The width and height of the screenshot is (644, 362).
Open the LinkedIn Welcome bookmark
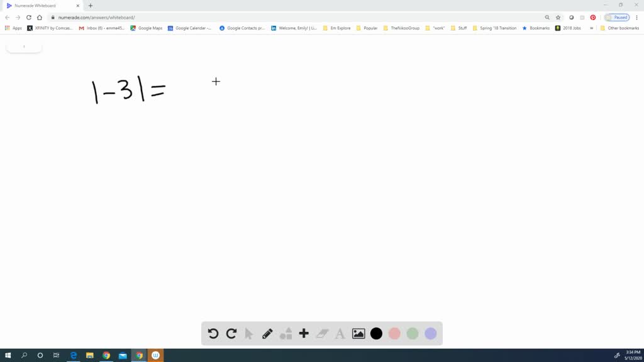[x=294, y=28]
